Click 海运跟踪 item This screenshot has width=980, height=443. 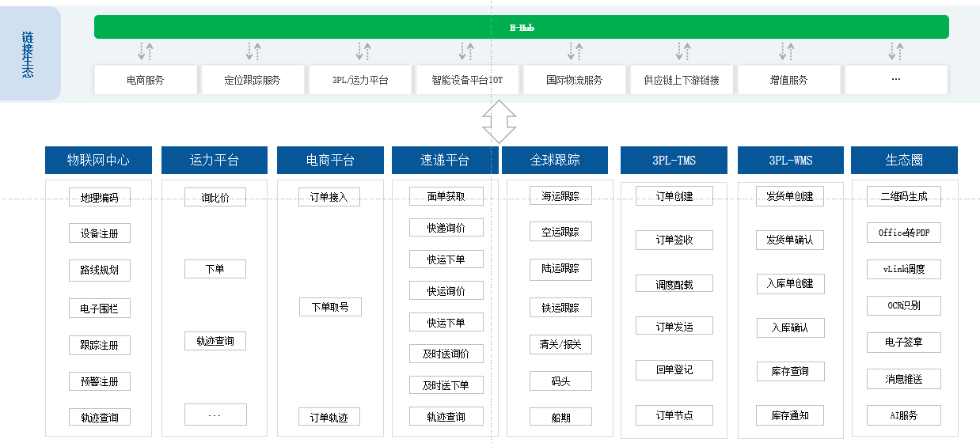point(560,195)
